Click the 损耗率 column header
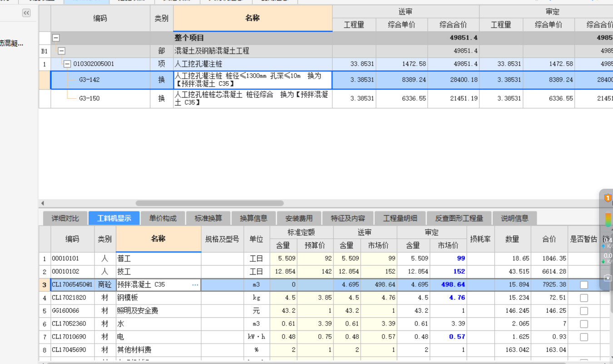Image resolution: width=613 pixels, height=364 pixels. coord(480,239)
